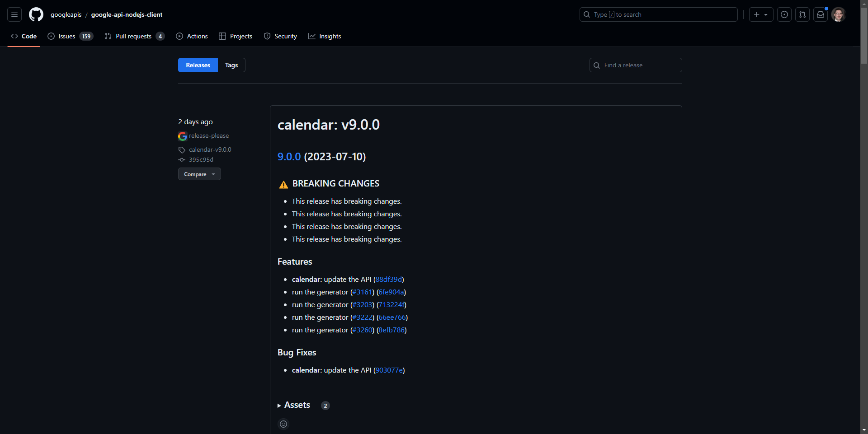
Task: Open pull request #3222
Action: (x=362, y=317)
